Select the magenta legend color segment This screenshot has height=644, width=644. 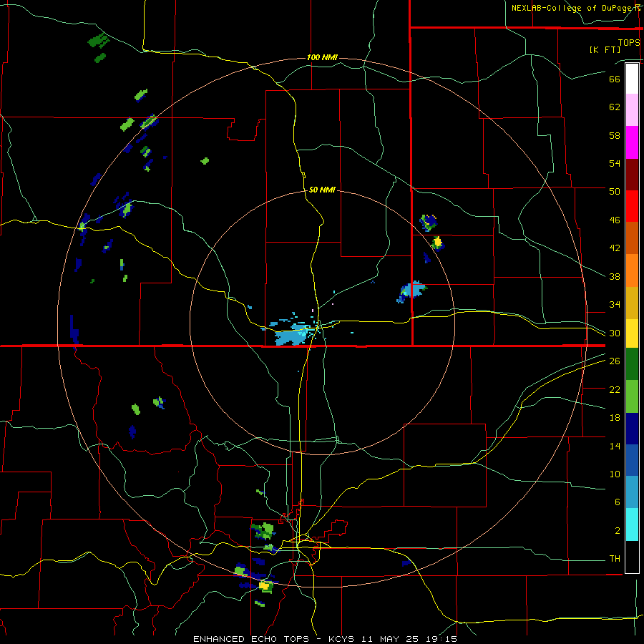click(x=632, y=142)
